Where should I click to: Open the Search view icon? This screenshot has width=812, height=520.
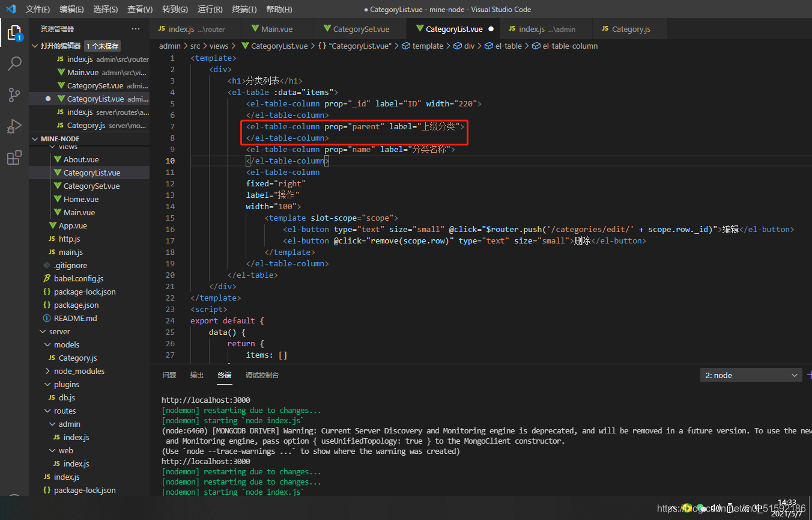click(x=14, y=63)
